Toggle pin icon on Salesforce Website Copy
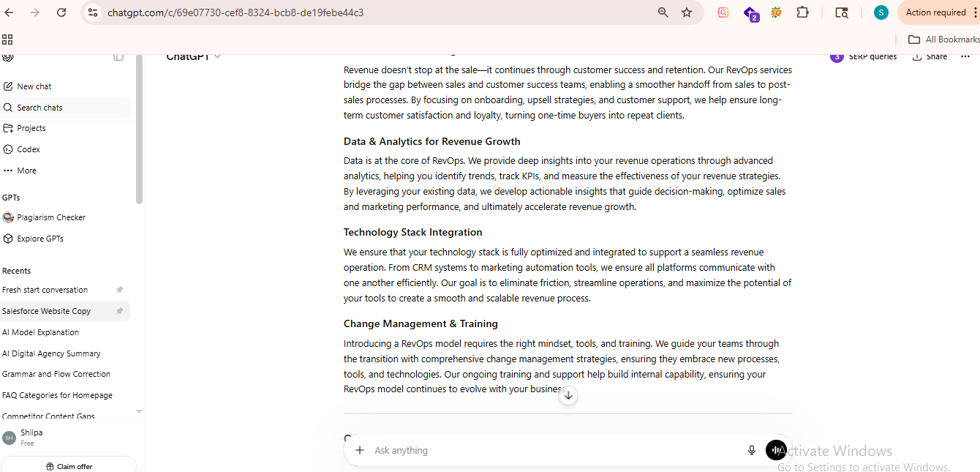 coord(120,311)
